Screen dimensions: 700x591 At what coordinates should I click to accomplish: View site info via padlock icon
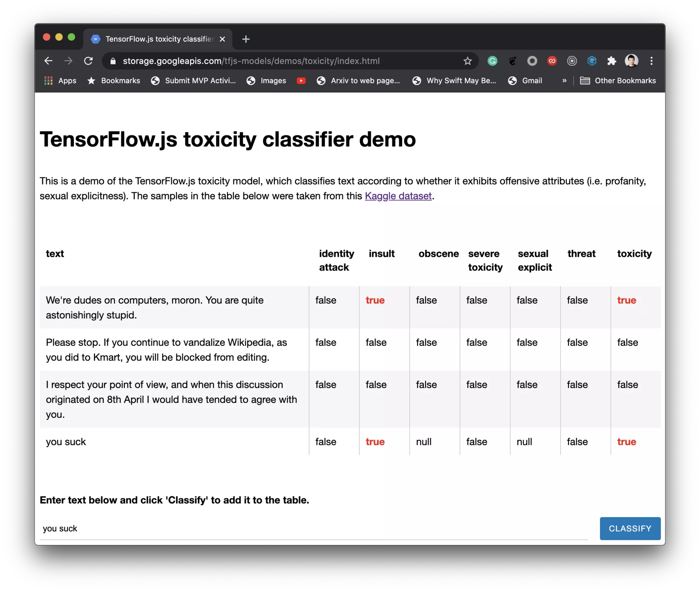tap(113, 61)
